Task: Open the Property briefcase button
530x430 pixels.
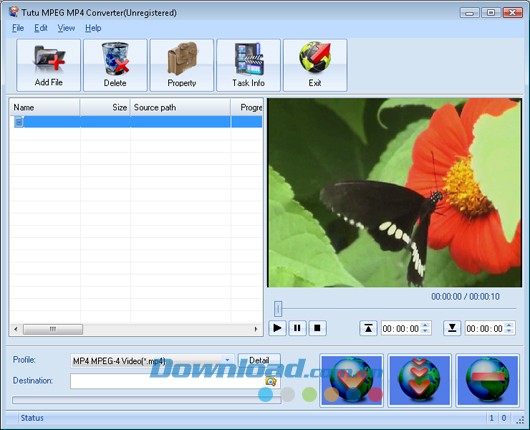Action: [182, 65]
